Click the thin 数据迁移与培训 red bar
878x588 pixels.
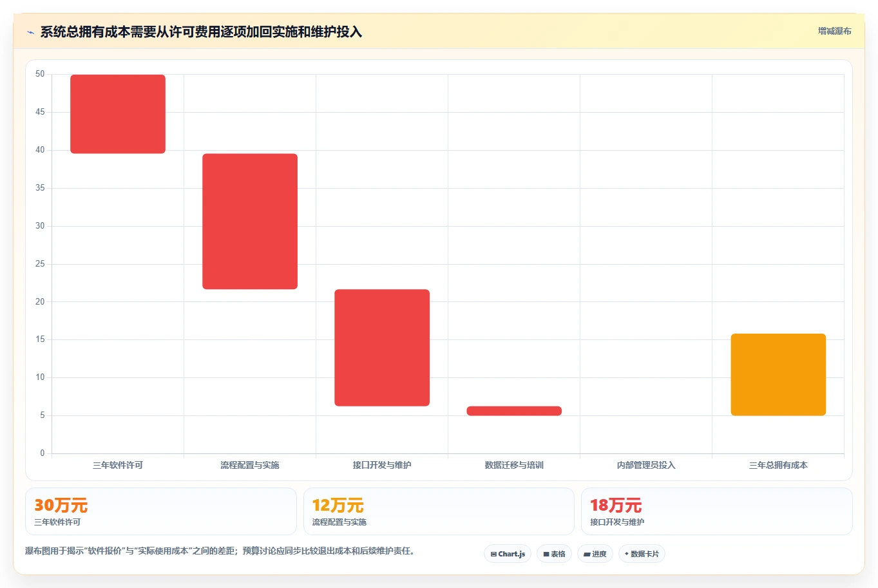pyautogui.click(x=514, y=411)
